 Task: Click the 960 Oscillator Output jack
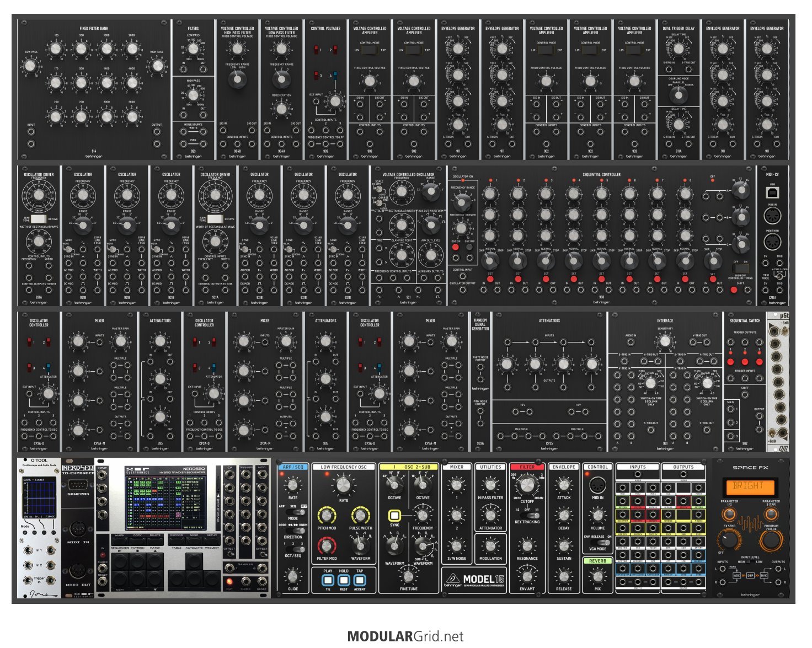[x=462, y=291]
